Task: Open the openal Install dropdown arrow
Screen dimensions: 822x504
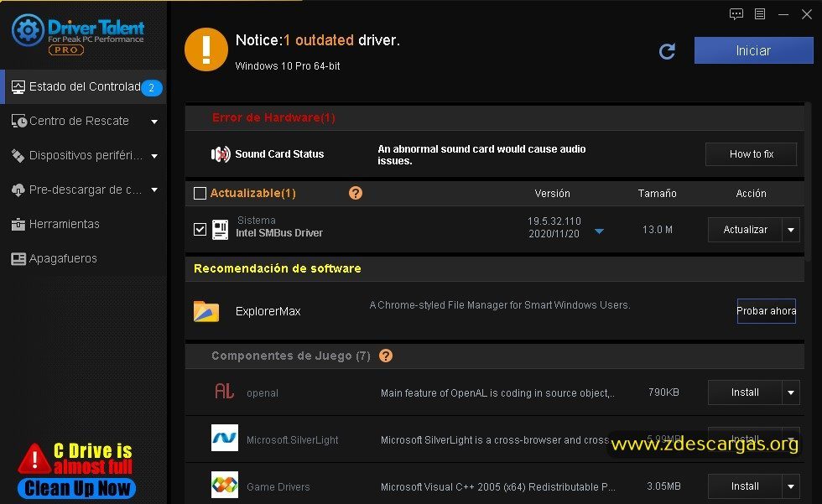Action: click(x=790, y=392)
